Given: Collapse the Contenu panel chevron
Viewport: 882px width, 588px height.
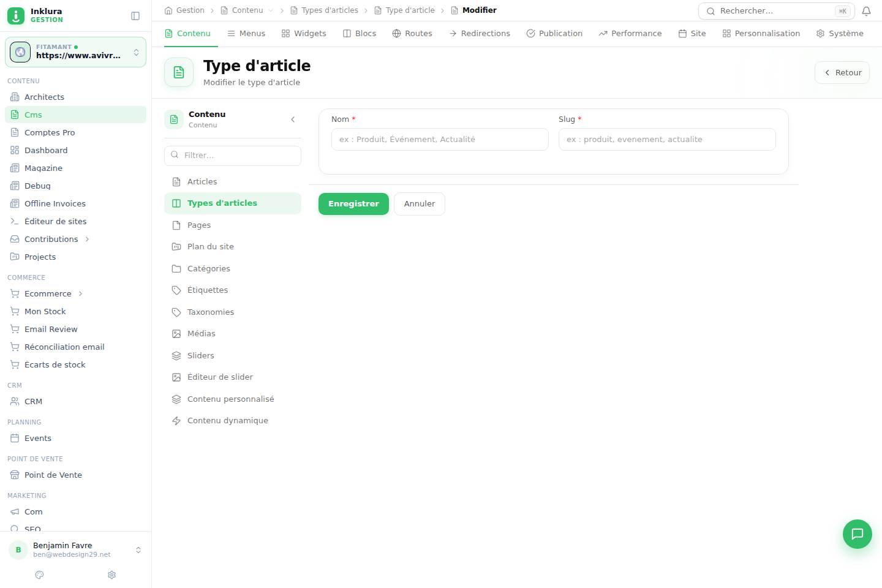Looking at the screenshot, I should tap(293, 119).
